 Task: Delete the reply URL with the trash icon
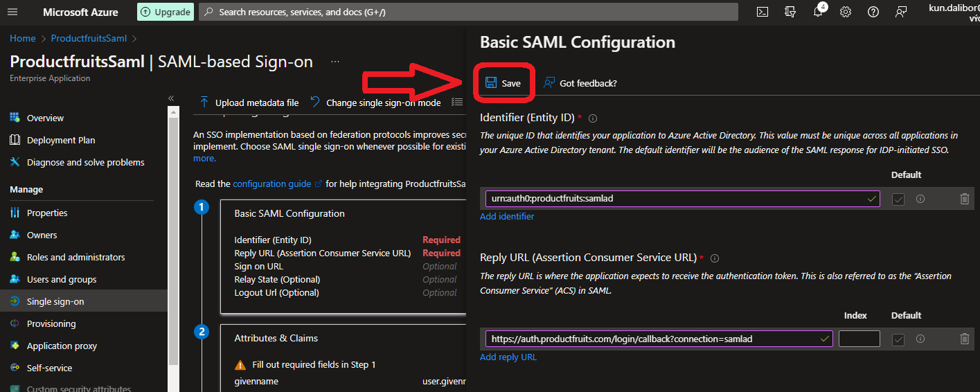pos(965,339)
